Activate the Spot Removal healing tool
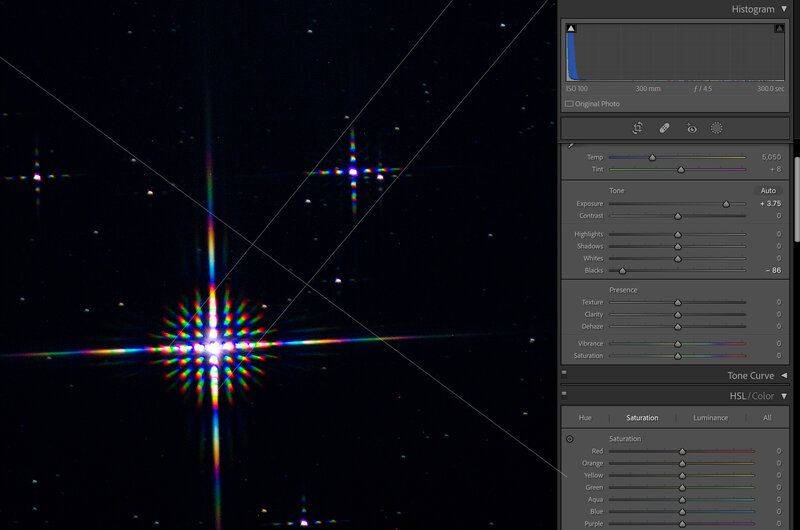 (x=664, y=128)
